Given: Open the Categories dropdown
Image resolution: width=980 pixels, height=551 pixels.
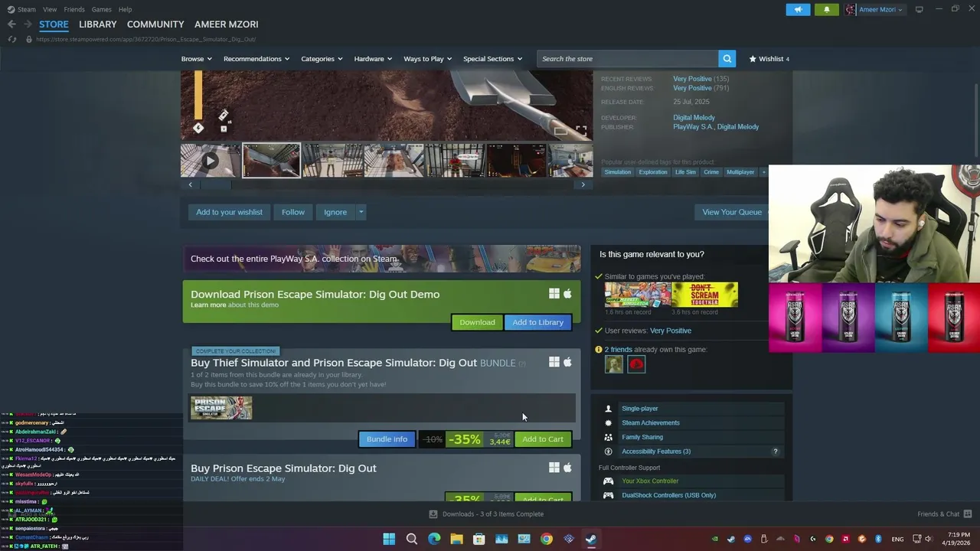Looking at the screenshot, I should tap(322, 59).
